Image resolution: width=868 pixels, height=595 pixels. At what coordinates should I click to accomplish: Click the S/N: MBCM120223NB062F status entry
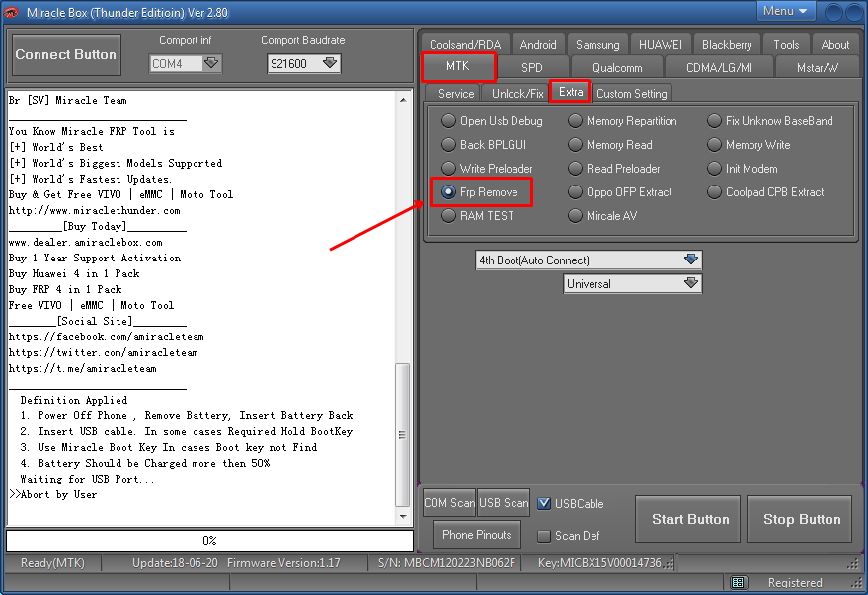coord(446,562)
